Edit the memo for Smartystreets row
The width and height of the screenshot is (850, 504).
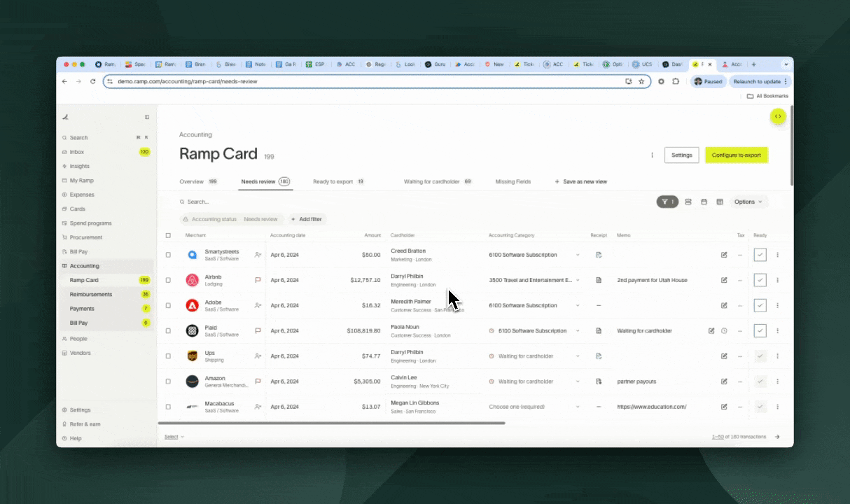point(724,255)
